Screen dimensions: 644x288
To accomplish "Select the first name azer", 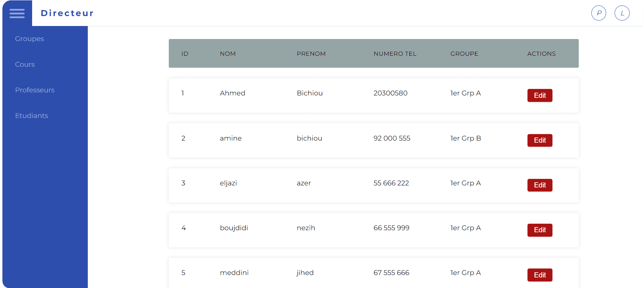I will pos(304,183).
